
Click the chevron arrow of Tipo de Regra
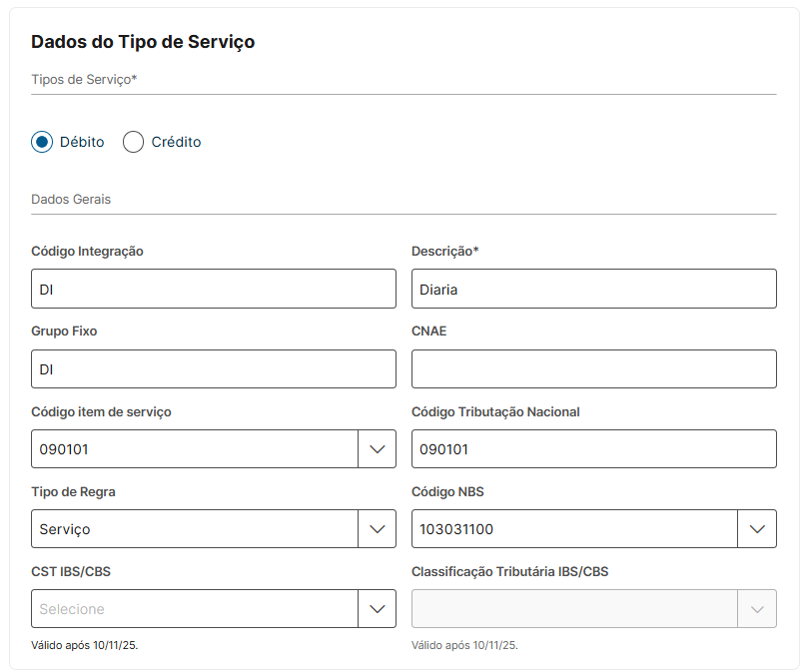tap(377, 529)
